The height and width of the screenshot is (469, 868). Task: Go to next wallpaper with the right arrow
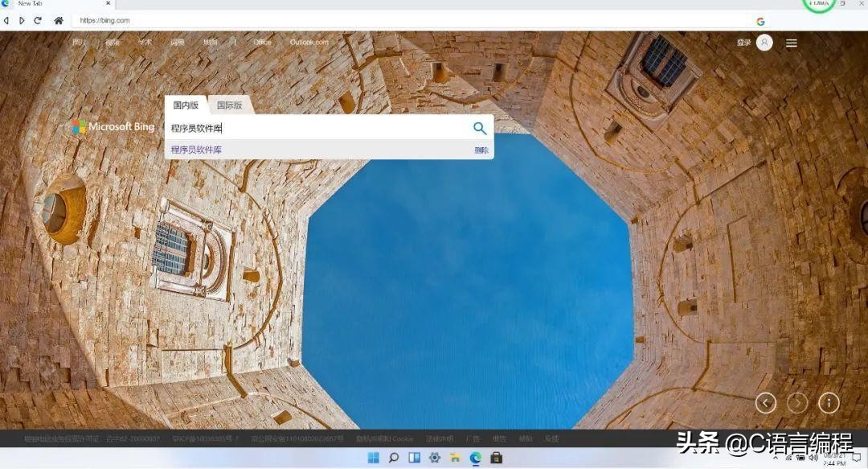[x=796, y=402]
